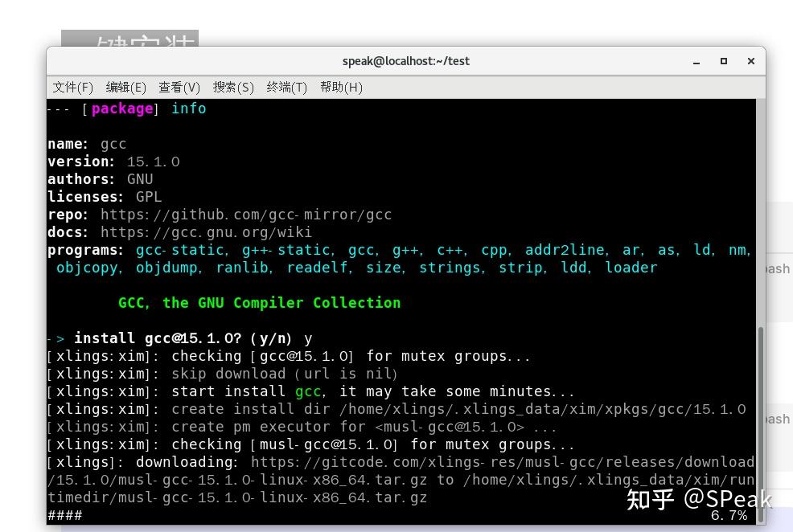Click the partially visible bash label on the right

[x=778, y=268]
